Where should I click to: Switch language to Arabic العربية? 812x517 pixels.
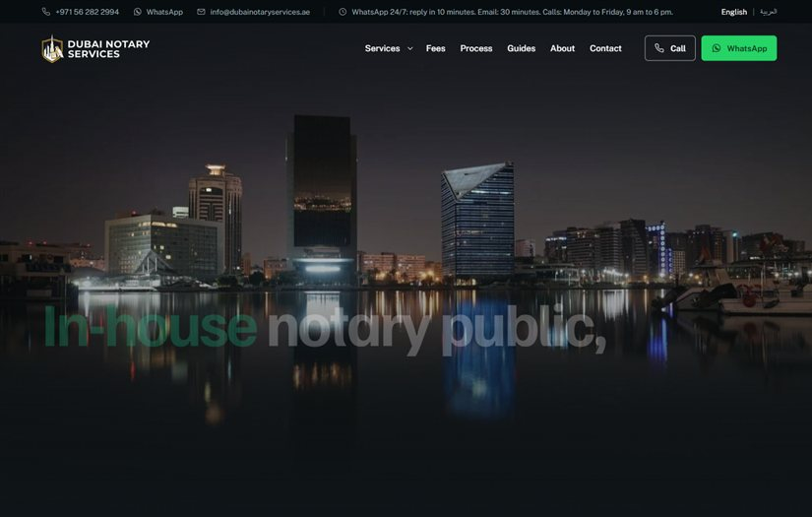[769, 12]
